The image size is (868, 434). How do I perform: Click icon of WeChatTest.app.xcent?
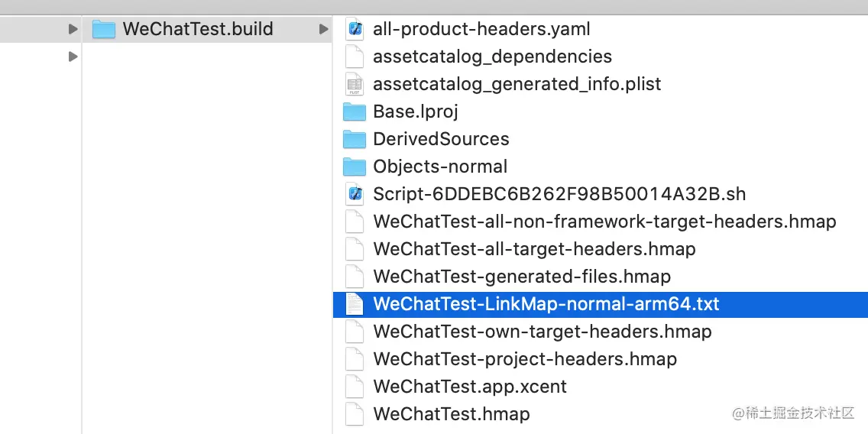pyautogui.click(x=355, y=387)
